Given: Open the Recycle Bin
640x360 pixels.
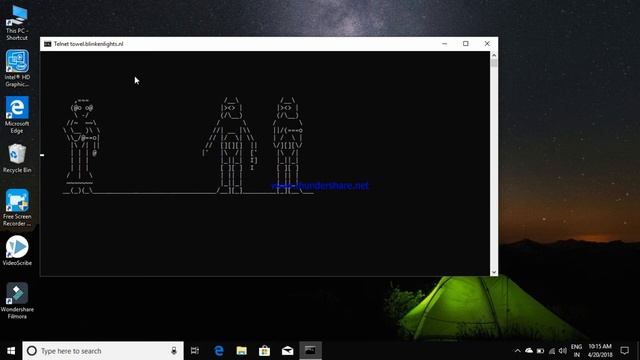Looking at the screenshot, I should pos(17,158).
